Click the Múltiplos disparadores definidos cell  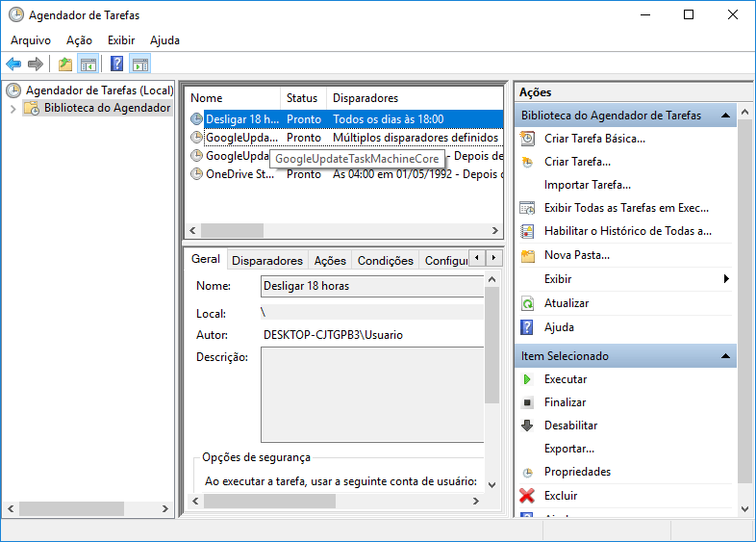point(416,138)
